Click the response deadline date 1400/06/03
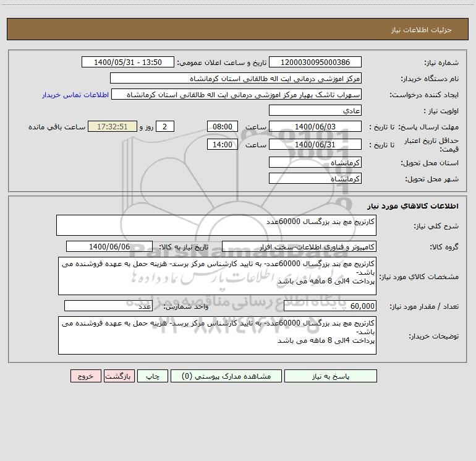 (x=315, y=126)
